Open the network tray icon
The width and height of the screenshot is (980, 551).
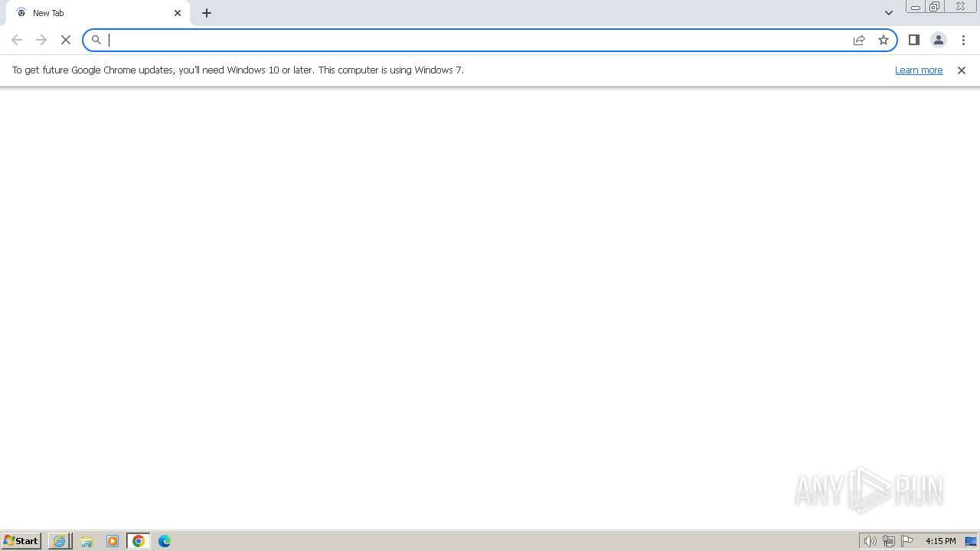coord(888,541)
